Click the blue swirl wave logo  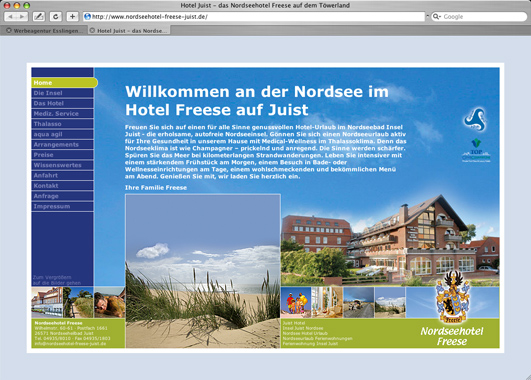475,120
